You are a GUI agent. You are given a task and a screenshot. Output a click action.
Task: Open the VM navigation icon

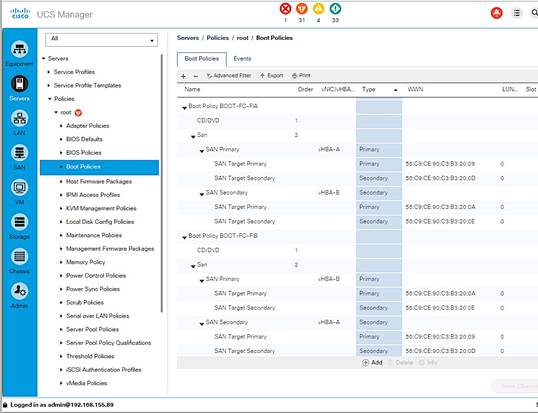tap(20, 187)
